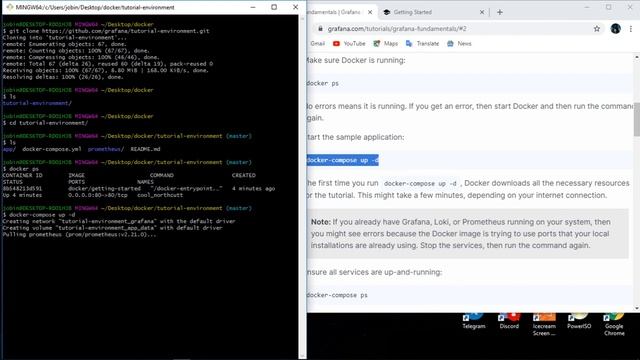Click the page scrollbar up arrow
The width and height of the screenshot is (640, 360).
[x=636, y=58]
